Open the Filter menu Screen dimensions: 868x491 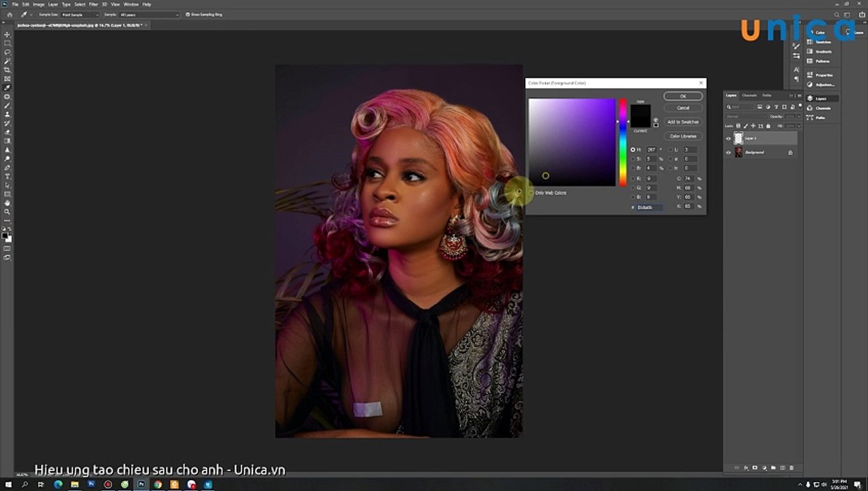pyautogui.click(x=93, y=4)
